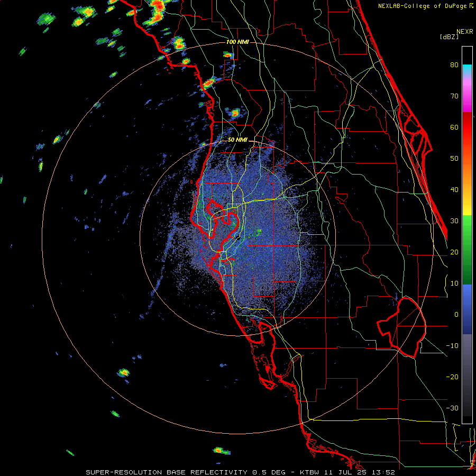Click the green segment of the color bar

[x=467, y=250]
